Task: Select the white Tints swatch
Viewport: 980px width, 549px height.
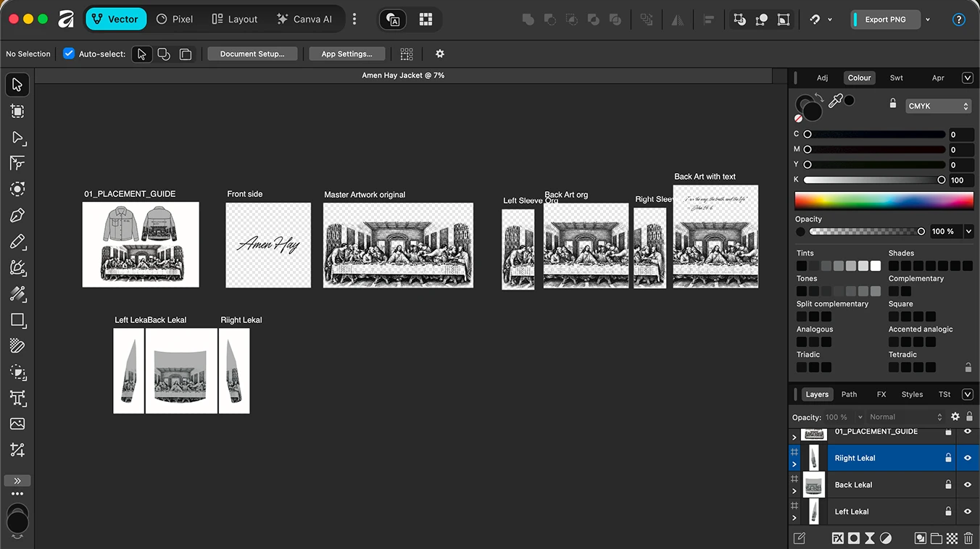Action: [876, 266]
